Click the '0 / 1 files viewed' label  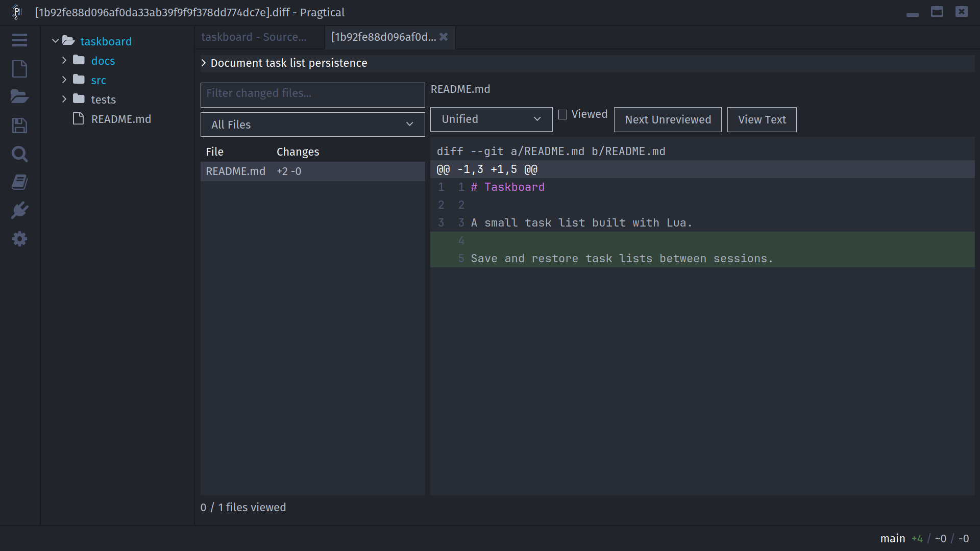pyautogui.click(x=243, y=507)
